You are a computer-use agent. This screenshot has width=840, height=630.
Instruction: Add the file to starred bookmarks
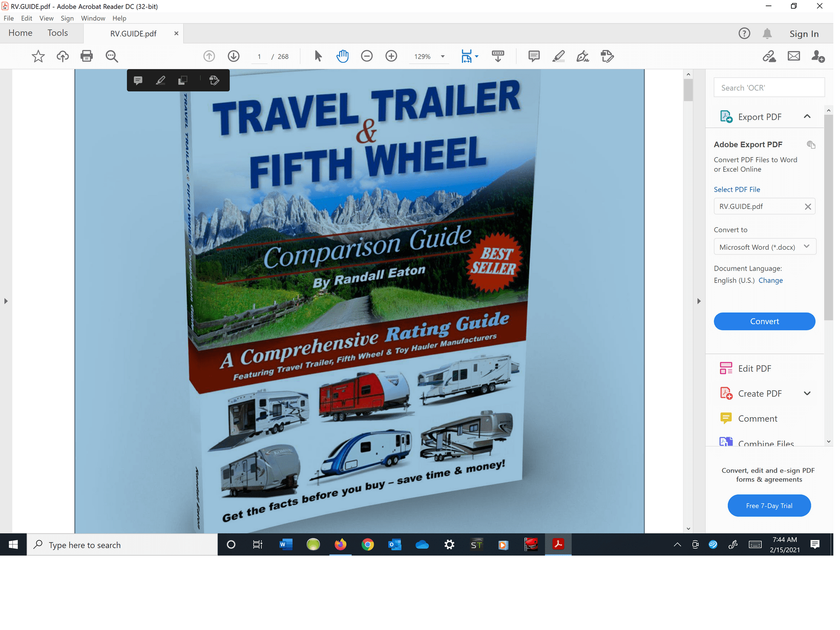38,57
